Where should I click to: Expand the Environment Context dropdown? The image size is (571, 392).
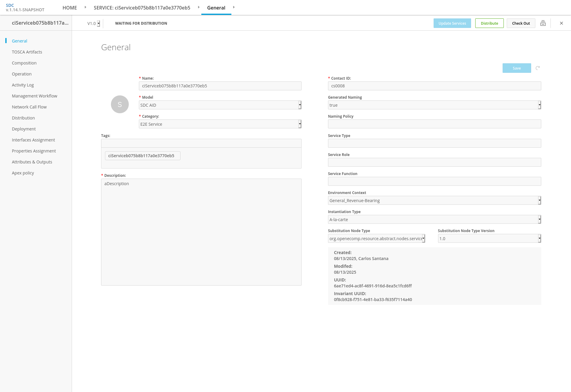(434, 200)
